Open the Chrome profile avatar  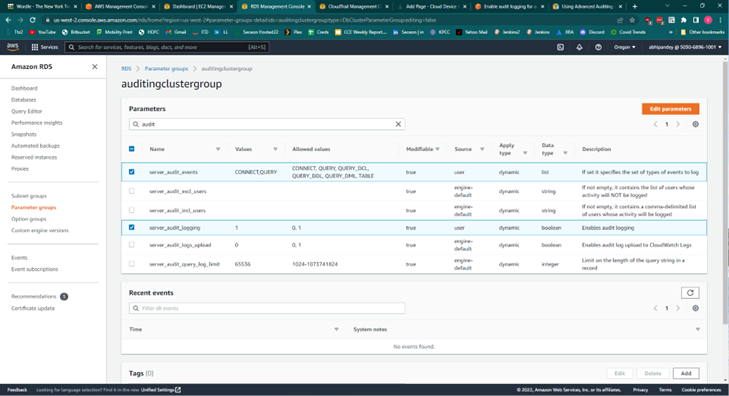708,20
